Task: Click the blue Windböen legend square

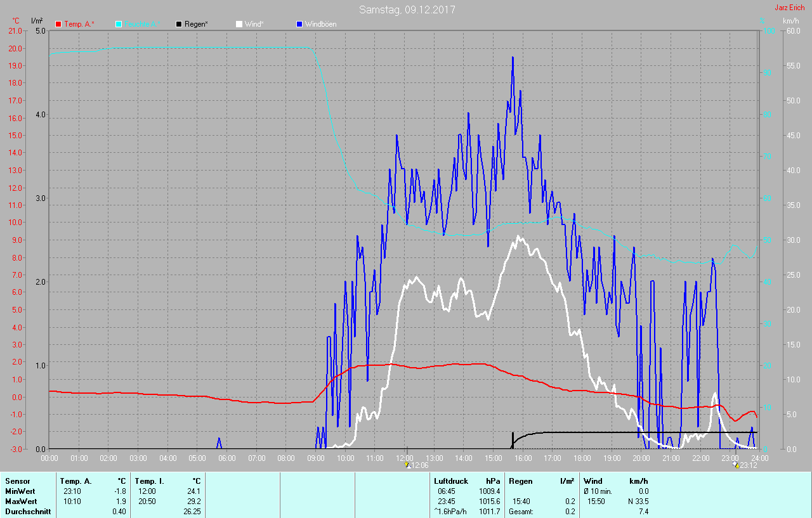Action: tap(299, 24)
